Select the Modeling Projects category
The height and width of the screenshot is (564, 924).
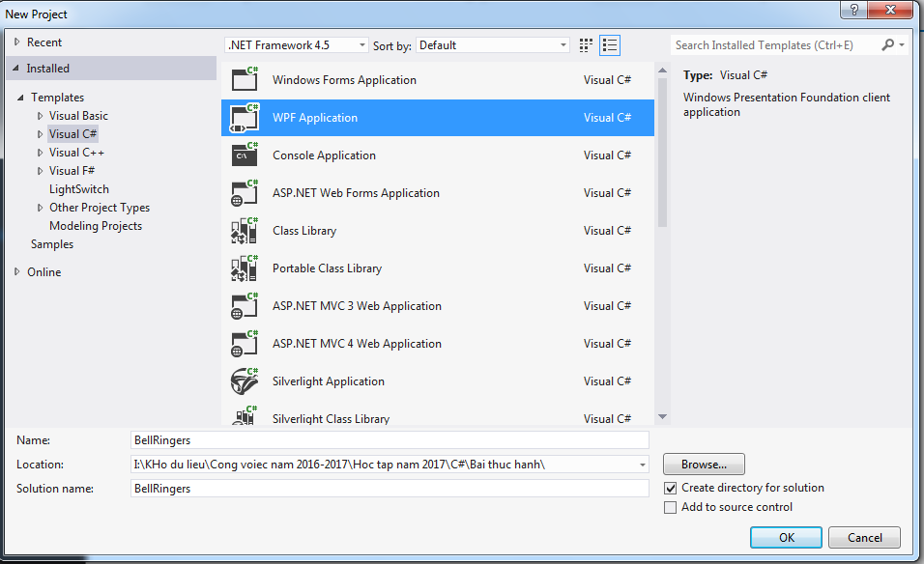(96, 226)
